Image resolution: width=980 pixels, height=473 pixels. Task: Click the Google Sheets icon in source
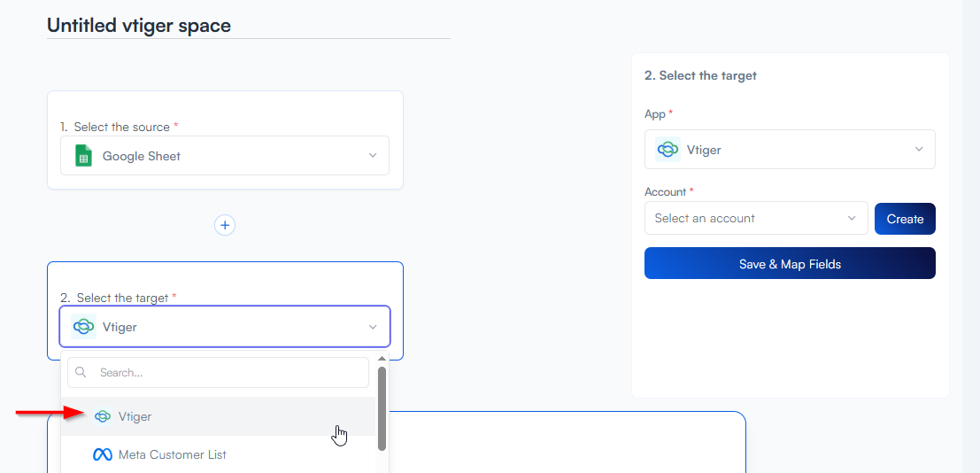[84, 156]
